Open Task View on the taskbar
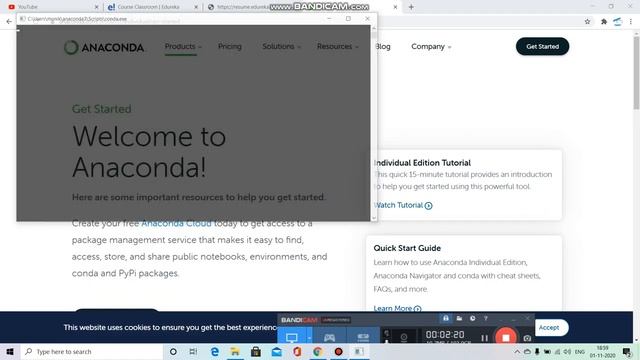This screenshot has width=640, height=360. 193,351
